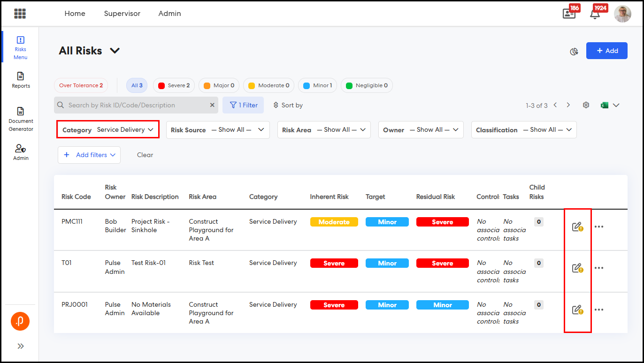
Task: Toggle the Over Tolerance filter chip
Action: click(81, 85)
